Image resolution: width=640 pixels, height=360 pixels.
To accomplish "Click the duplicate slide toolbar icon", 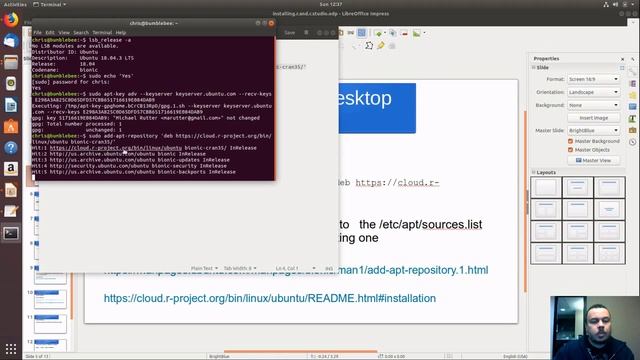I will tap(393, 33).
